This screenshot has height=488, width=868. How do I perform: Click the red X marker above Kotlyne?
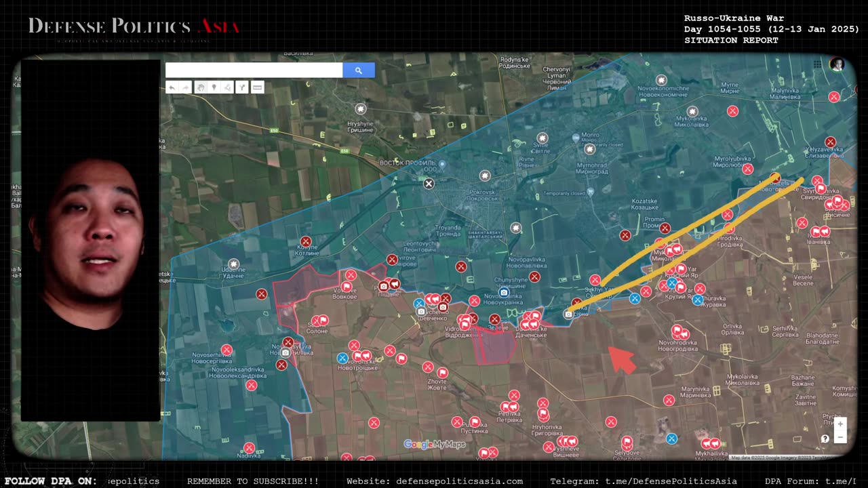coord(306,241)
